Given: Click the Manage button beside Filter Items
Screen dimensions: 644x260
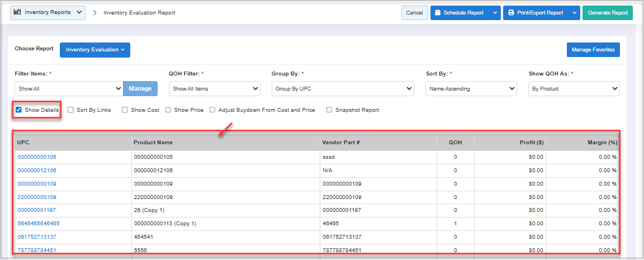Looking at the screenshot, I should [140, 88].
